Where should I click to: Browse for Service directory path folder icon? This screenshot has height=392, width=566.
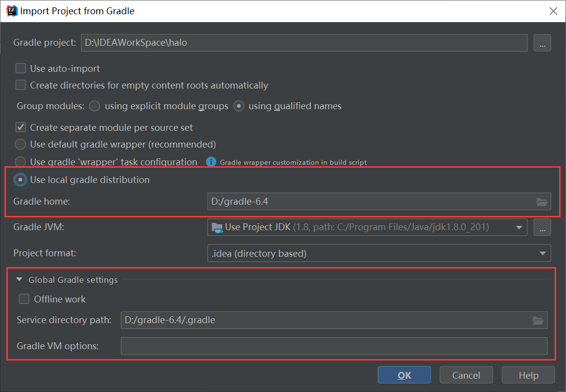(538, 320)
